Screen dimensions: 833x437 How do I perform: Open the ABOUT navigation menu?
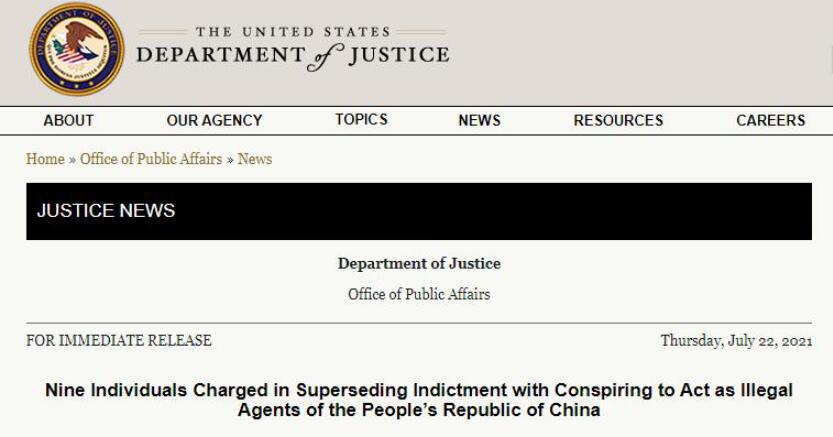68,120
